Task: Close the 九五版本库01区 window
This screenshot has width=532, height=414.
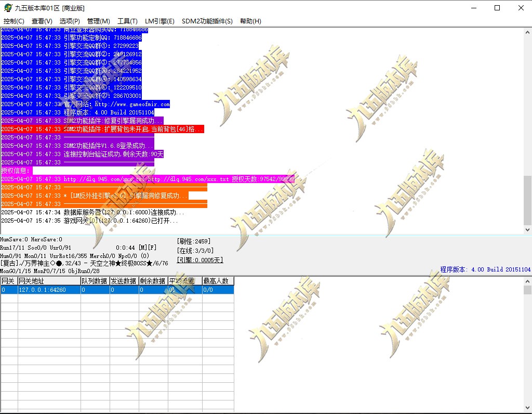Action: click(521, 8)
